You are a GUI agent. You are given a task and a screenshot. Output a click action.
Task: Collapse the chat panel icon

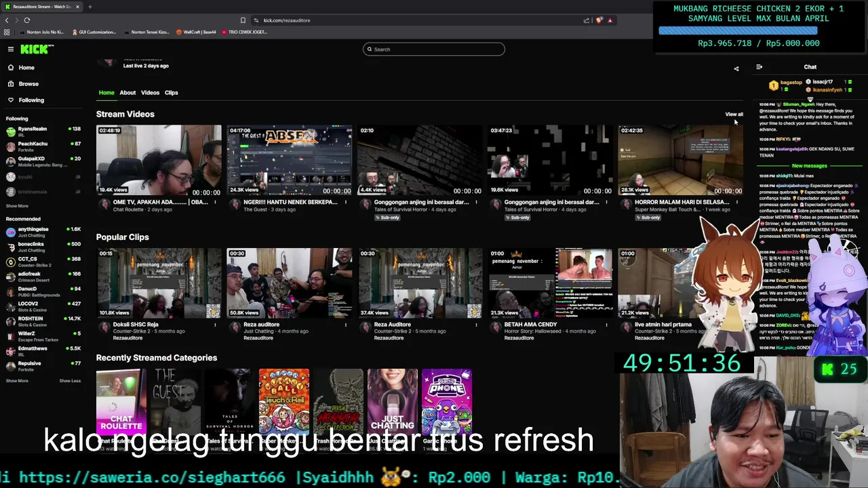pyautogui.click(x=759, y=67)
